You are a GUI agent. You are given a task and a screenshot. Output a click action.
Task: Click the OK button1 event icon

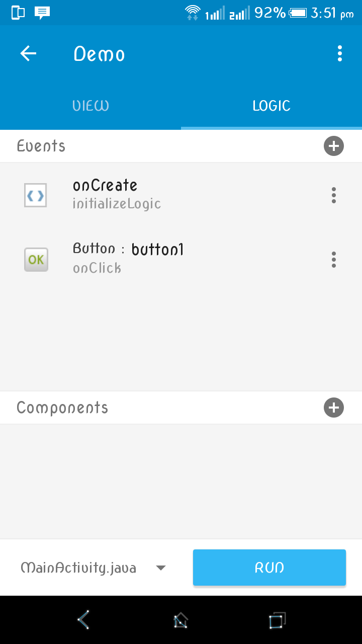click(x=36, y=260)
